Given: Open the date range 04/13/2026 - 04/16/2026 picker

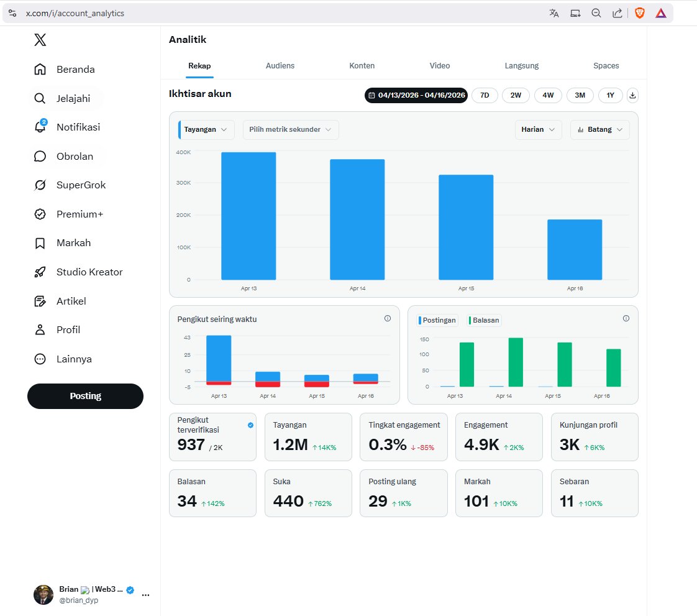Looking at the screenshot, I should click(416, 95).
